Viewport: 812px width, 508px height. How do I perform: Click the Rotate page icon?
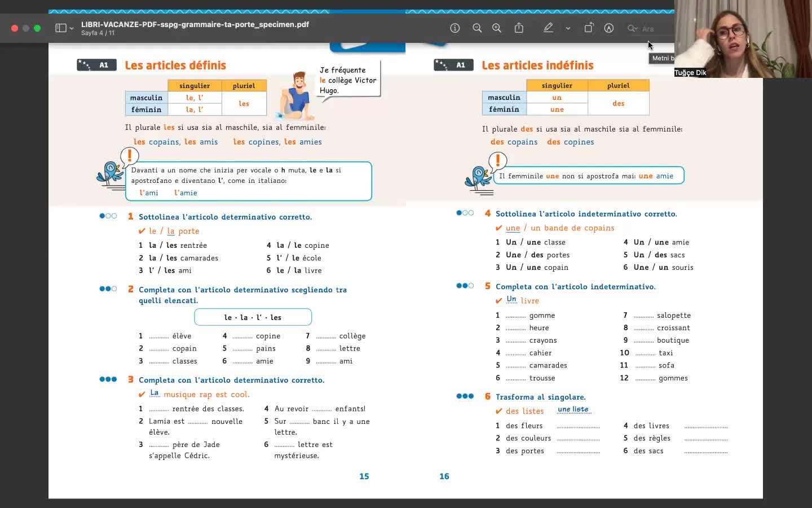pyautogui.click(x=589, y=28)
